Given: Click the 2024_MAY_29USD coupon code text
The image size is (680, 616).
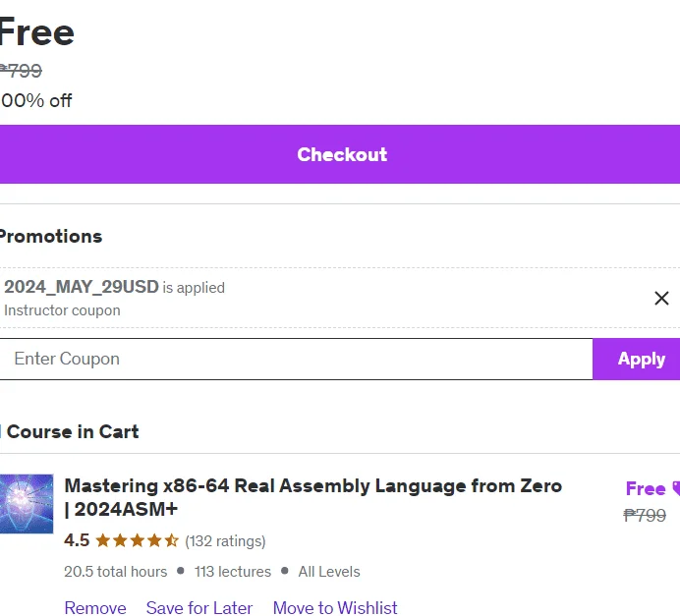Looking at the screenshot, I should coord(82,287).
